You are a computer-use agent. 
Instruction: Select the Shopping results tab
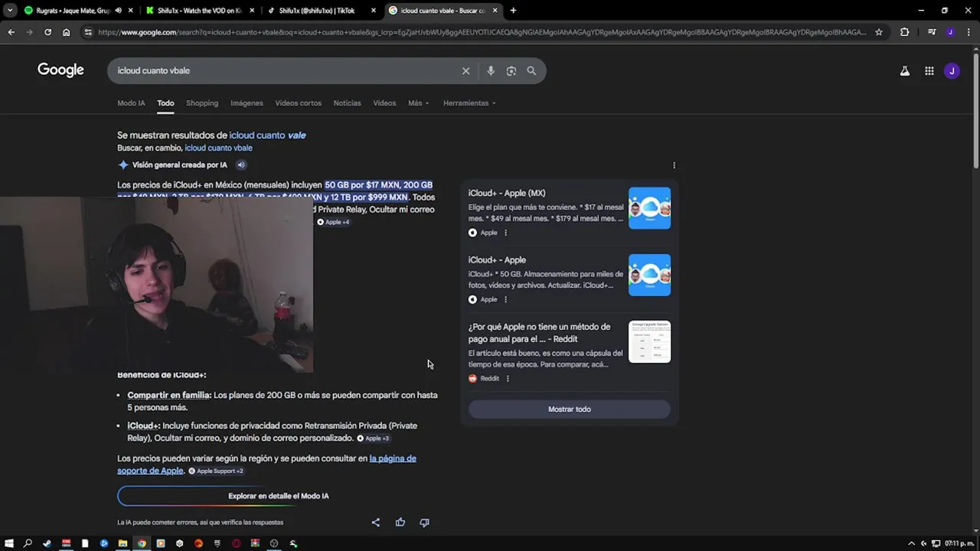pyautogui.click(x=202, y=103)
